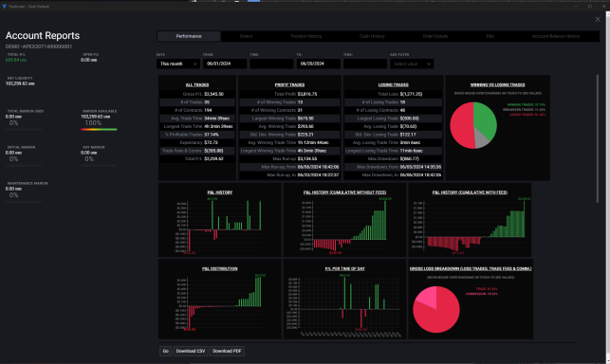Click the Avg. Winning Trade value $293.60
610x364 pixels.
305,126
